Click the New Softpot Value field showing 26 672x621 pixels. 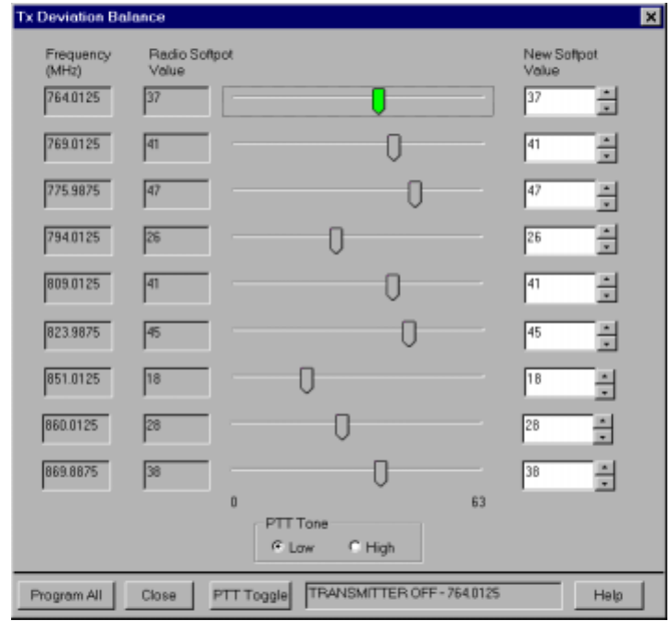pos(561,241)
